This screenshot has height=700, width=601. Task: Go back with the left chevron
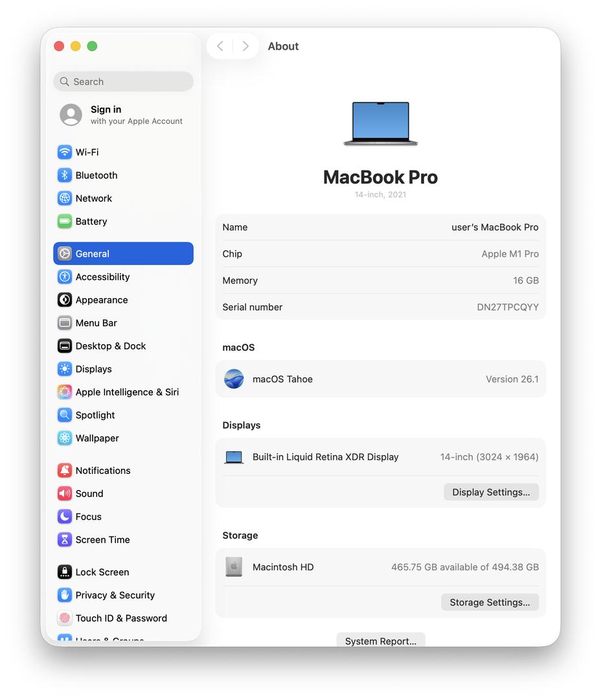[x=220, y=46]
